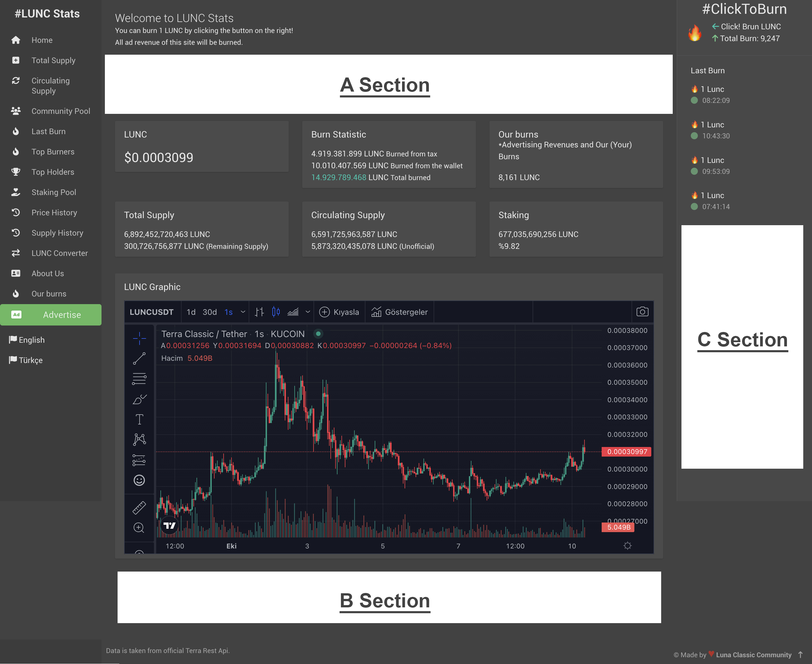Click the Circulating Supply refresh icon
The width and height of the screenshot is (812, 664).
pos(16,81)
